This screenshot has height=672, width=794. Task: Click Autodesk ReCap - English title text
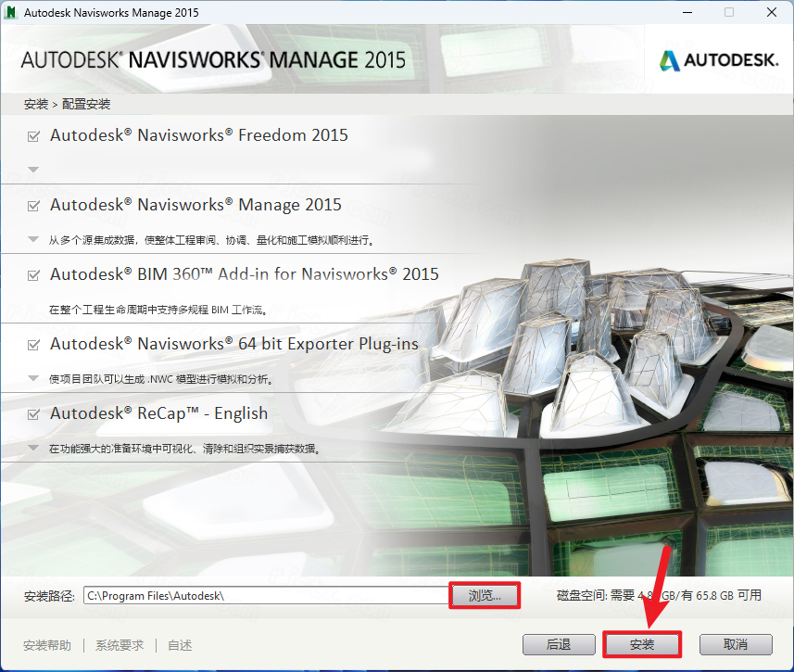[x=158, y=413]
